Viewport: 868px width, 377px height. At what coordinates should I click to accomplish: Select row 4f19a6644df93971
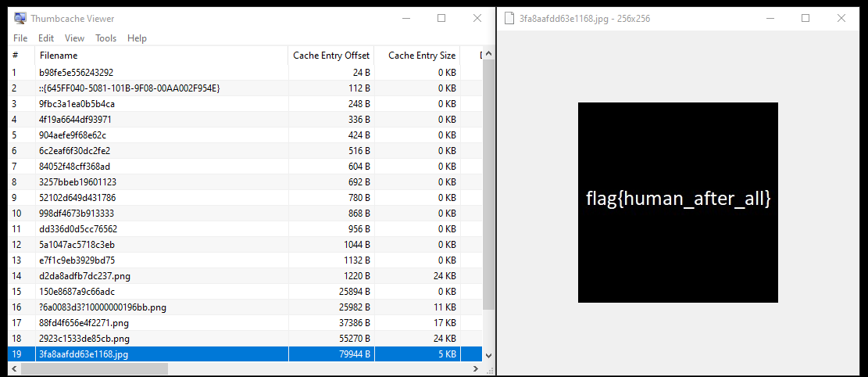pos(245,119)
